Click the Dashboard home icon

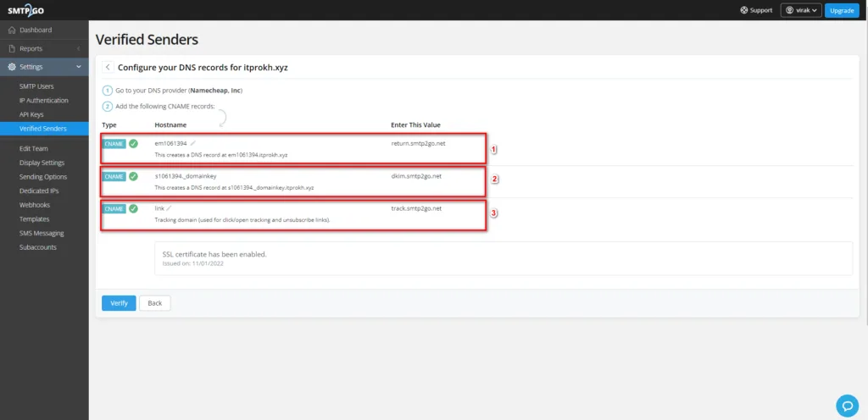pos(11,30)
